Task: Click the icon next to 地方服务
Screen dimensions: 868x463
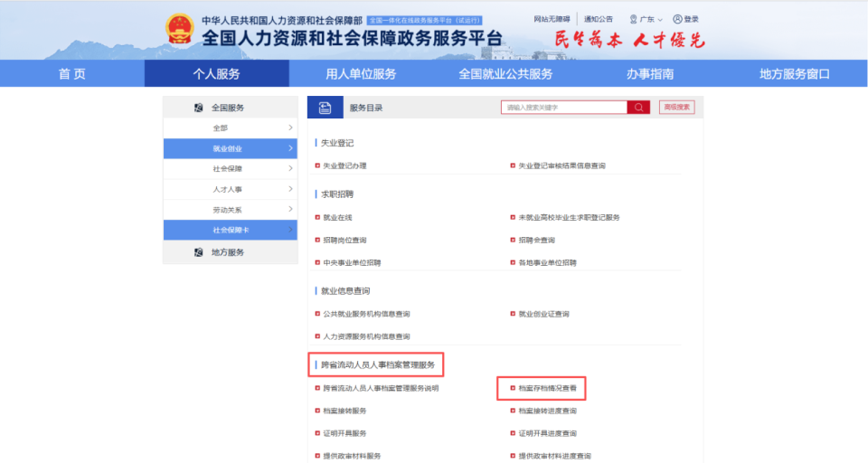Action: point(199,252)
